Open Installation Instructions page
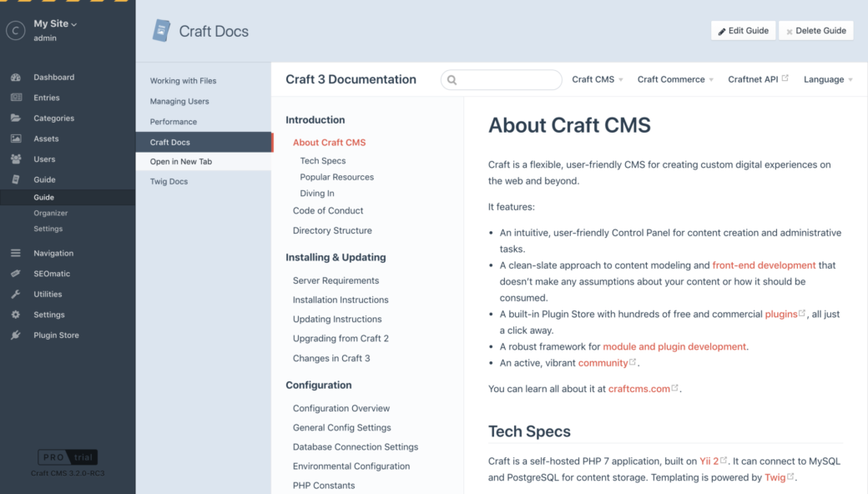The height and width of the screenshot is (494, 868). (x=341, y=300)
